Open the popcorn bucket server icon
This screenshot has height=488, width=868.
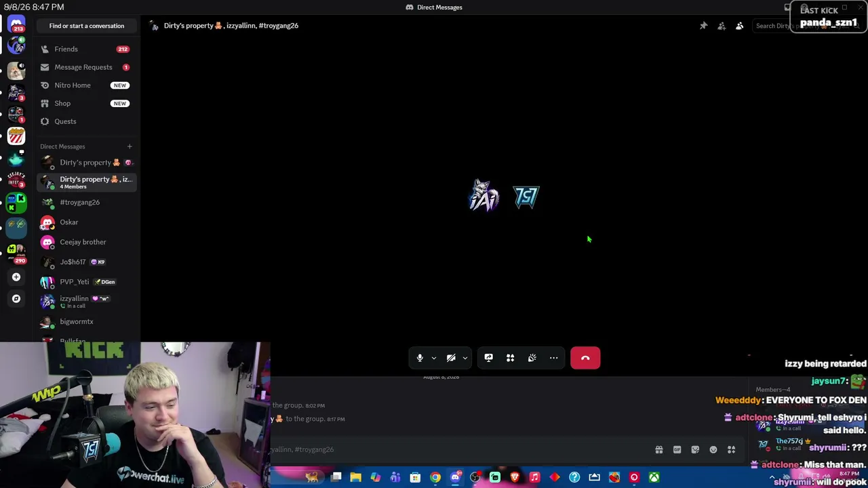[16, 136]
